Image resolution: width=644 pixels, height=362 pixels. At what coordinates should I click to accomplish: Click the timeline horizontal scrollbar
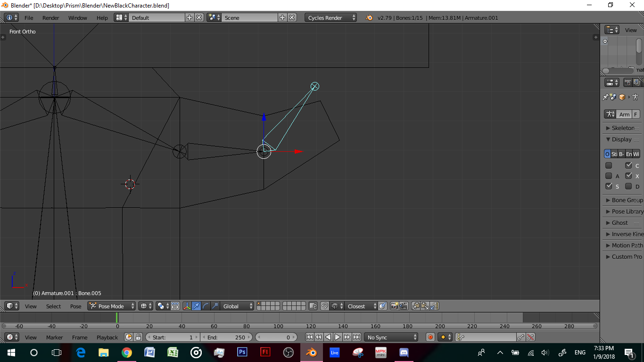pyautogui.click(x=300, y=326)
